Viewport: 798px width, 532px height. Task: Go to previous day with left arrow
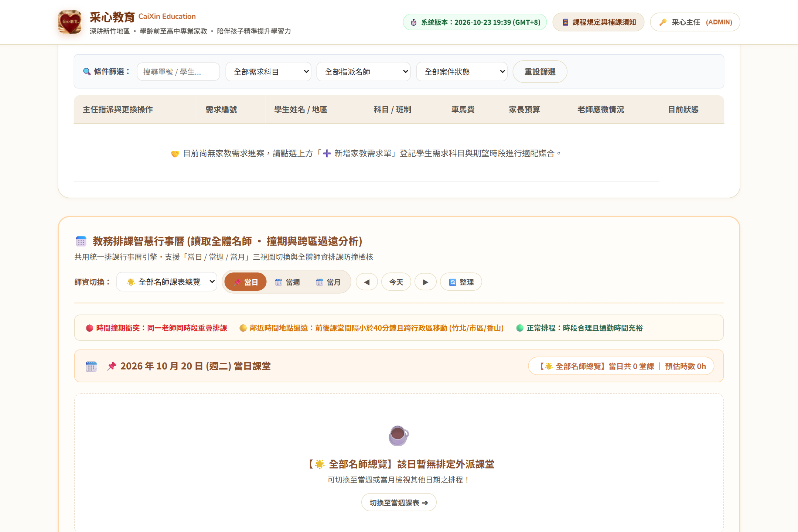(x=367, y=282)
